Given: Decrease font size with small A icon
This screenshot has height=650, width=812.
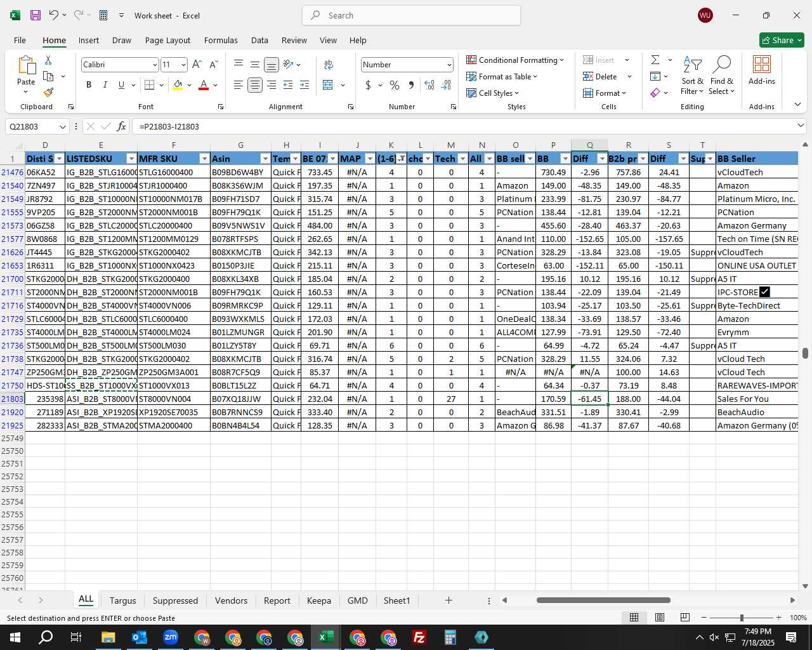Looking at the screenshot, I should (x=213, y=64).
